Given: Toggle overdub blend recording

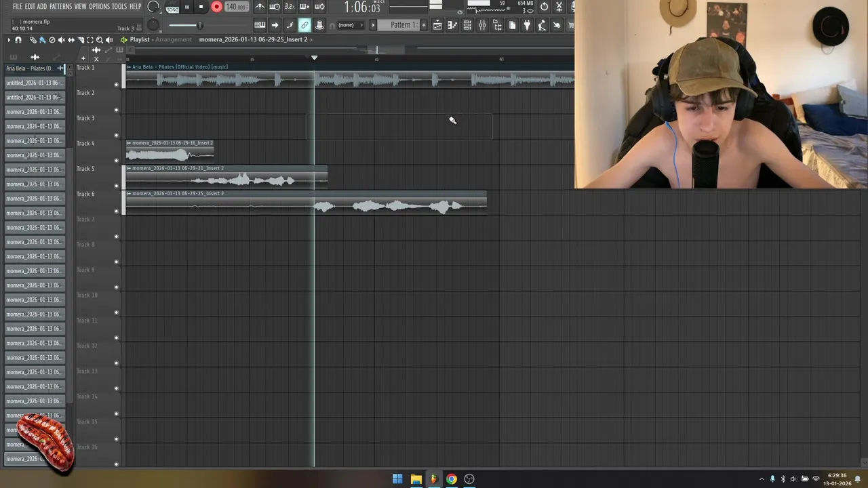Looking at the screenshot, I should click(304, 7).
